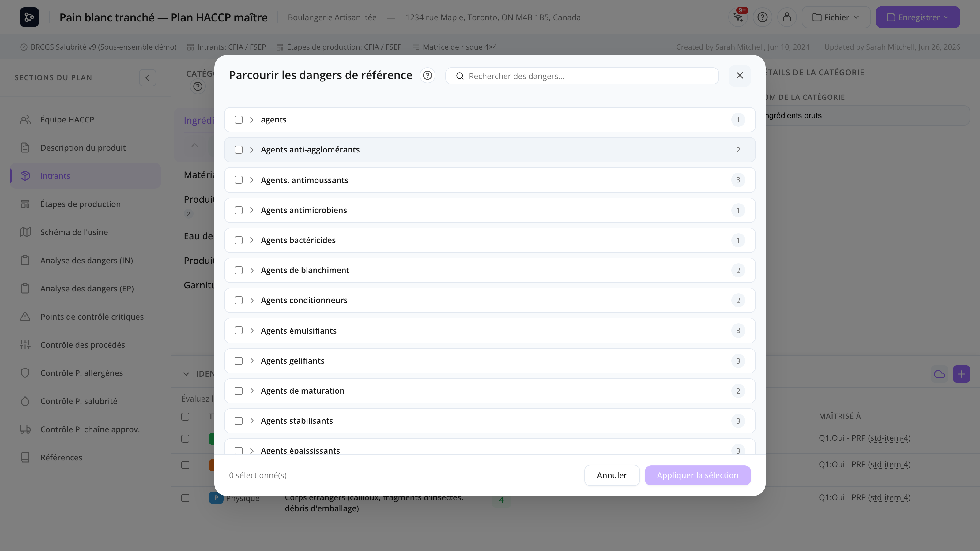This screenshot has height=551, width=980.
Task: Expand the Agents stabilisants group
Action: 252,421
